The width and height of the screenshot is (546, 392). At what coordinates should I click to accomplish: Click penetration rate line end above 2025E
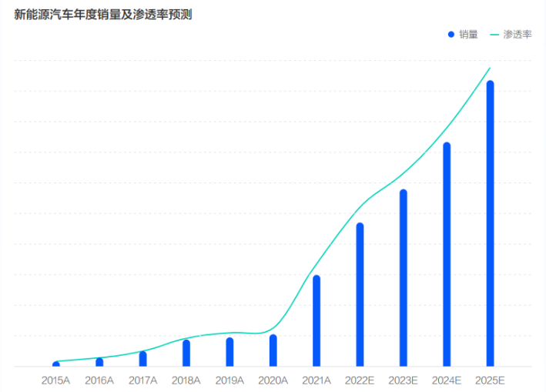[490, 68]
